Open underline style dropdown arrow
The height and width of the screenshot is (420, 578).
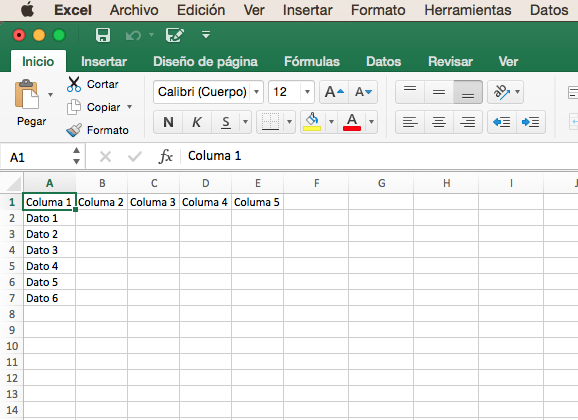point(246,122)
